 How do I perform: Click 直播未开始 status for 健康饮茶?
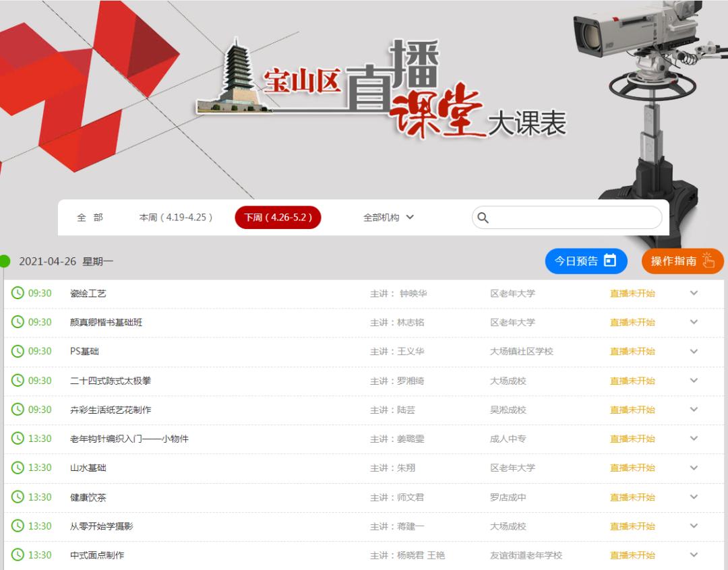click(x=632, y=497)
